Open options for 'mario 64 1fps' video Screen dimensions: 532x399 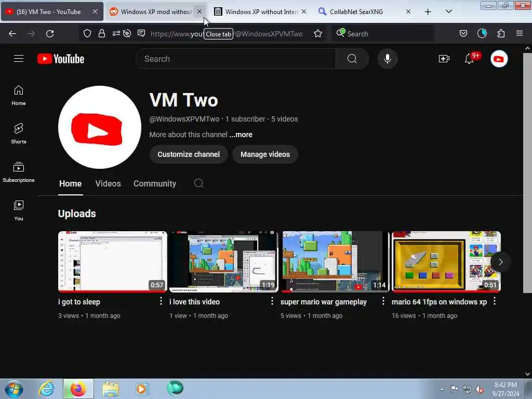[x=495, y=301]
